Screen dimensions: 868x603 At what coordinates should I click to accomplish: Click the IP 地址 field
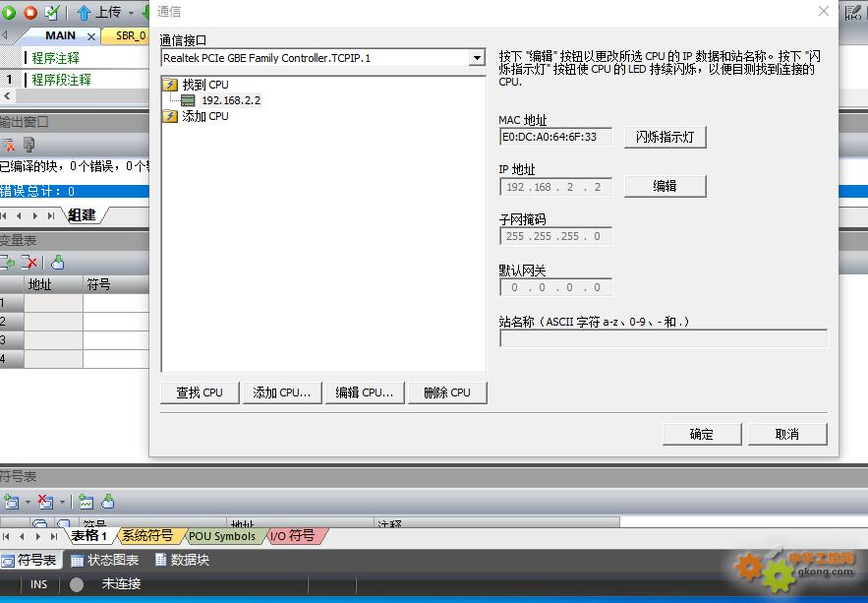pyautogui.click(x=555, y=187)
